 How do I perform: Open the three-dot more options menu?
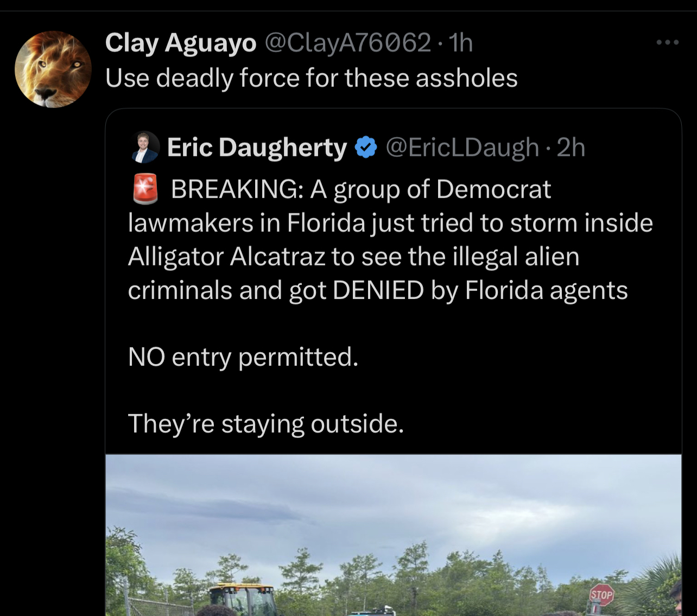click(667, 42)
